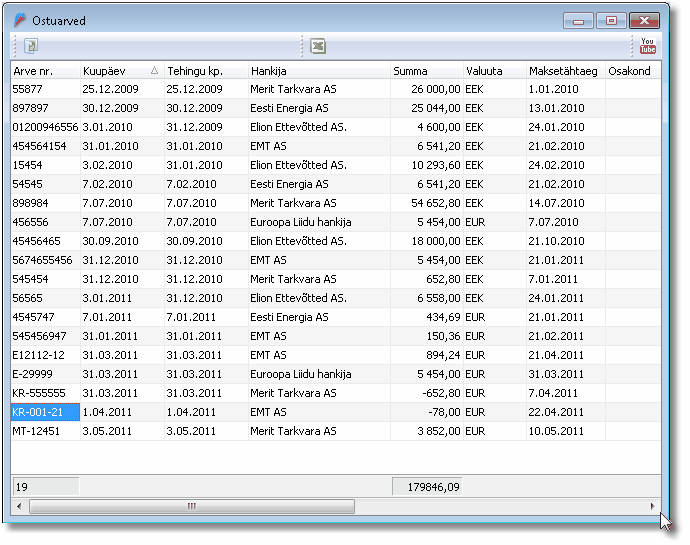Select invoice number 898984
690x545 pixels.
click(x=45, y=203)
